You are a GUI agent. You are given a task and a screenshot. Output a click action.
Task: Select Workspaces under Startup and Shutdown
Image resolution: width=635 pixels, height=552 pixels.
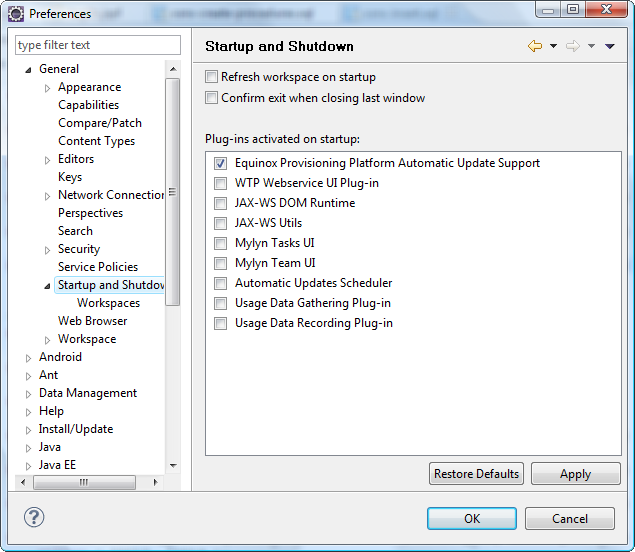tap(109, 303)
